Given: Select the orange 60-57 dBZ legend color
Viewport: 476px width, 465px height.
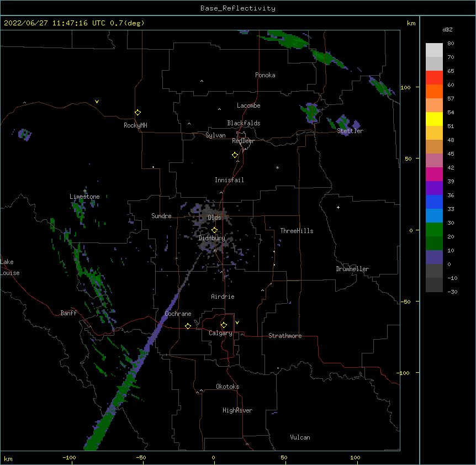Looking at the screenshot, I should pyautogui.click(x=434, y=91).
